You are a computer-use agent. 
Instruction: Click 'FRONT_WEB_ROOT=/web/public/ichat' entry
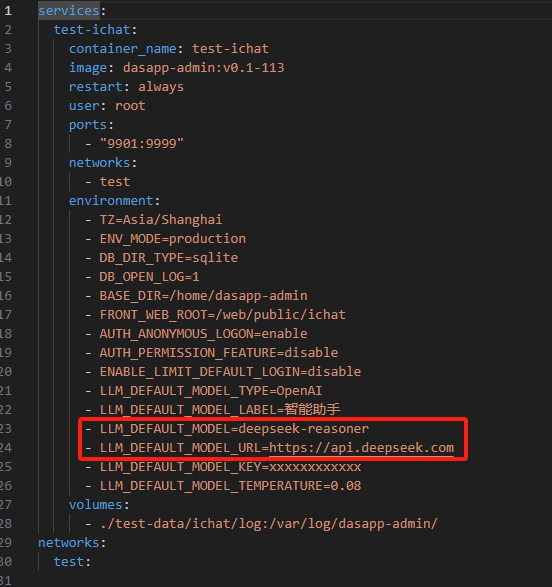(223, 315)
